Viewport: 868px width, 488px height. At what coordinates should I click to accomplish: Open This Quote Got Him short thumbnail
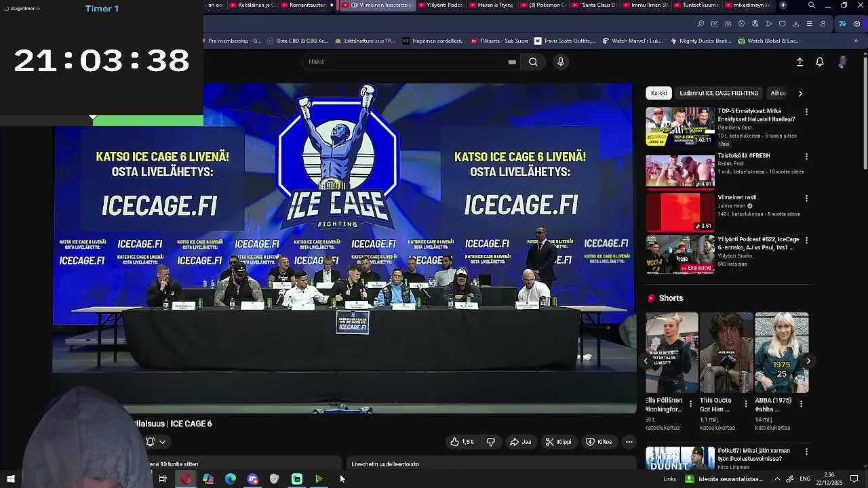tap(727, 352)
